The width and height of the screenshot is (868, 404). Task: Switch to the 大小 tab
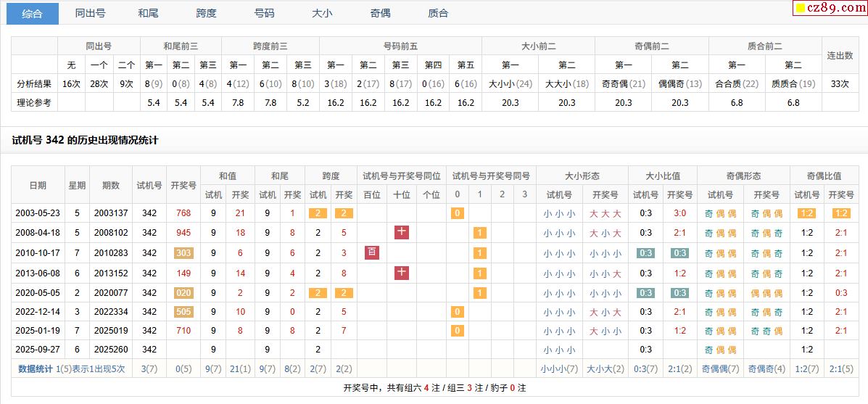pos(322,13)
